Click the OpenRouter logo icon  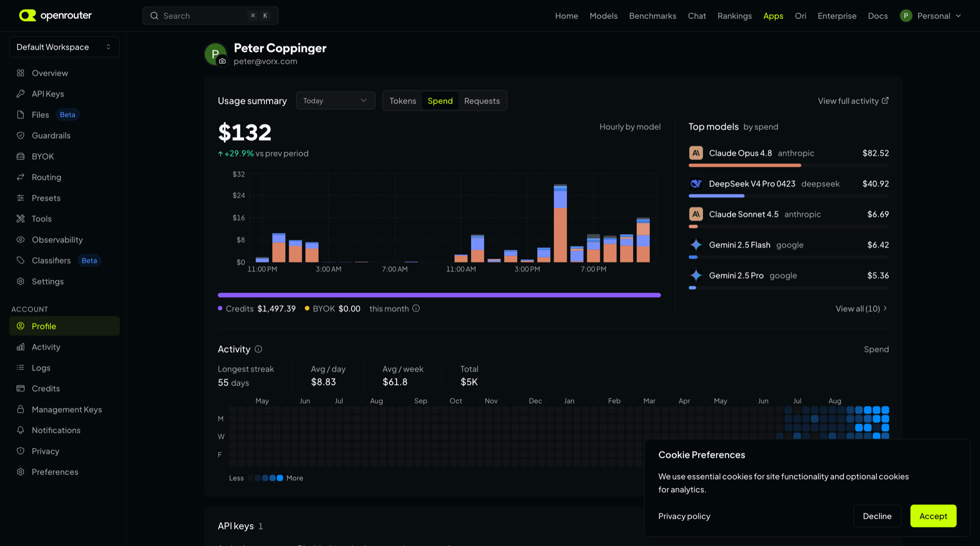(27, 16)
